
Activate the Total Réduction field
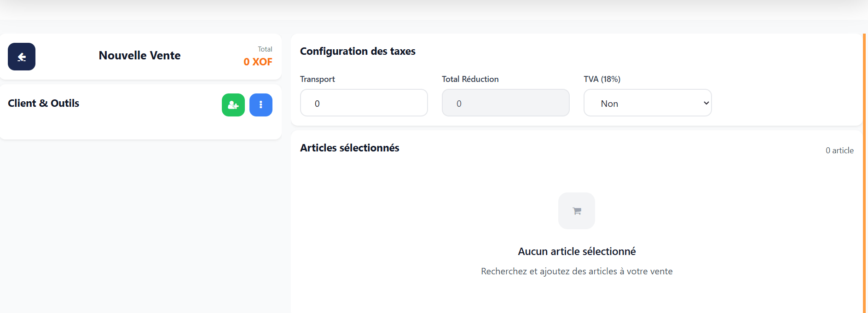point(505,103)
